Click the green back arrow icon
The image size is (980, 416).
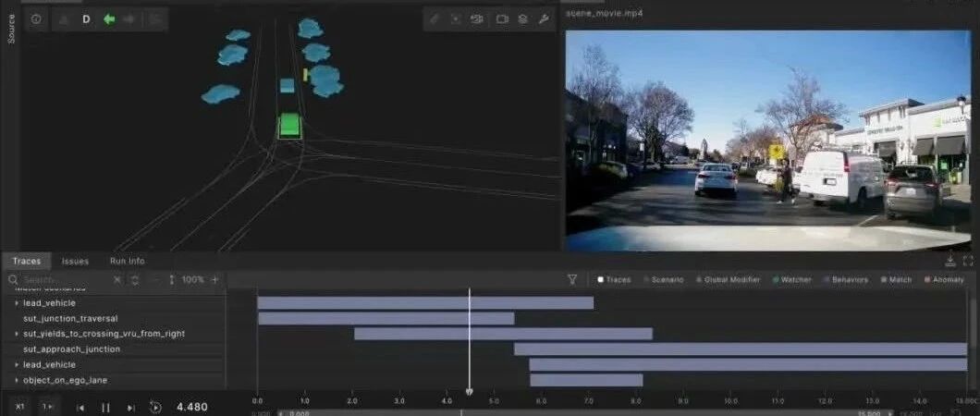[109, 19]
